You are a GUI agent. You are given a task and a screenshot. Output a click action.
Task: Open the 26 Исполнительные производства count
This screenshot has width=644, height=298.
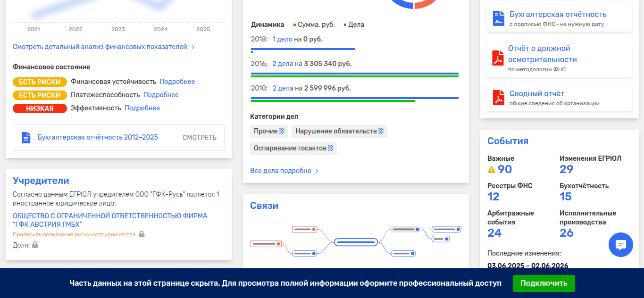[x=567, y=233]
